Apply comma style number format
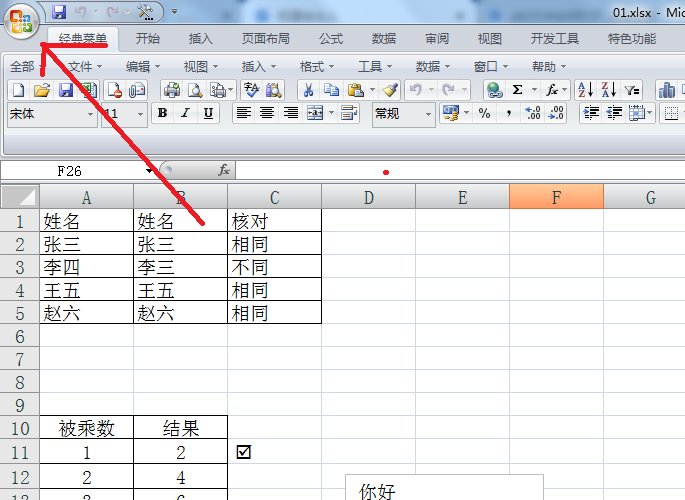Viewport: 685px width, 500px height. point(508,114)
